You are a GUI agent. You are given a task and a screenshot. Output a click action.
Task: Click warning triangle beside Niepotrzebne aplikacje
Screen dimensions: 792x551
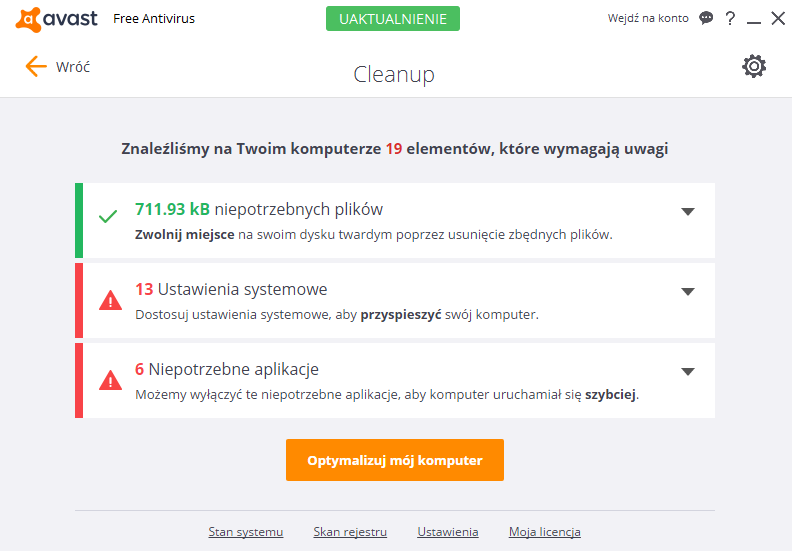(x=110, y=380)
